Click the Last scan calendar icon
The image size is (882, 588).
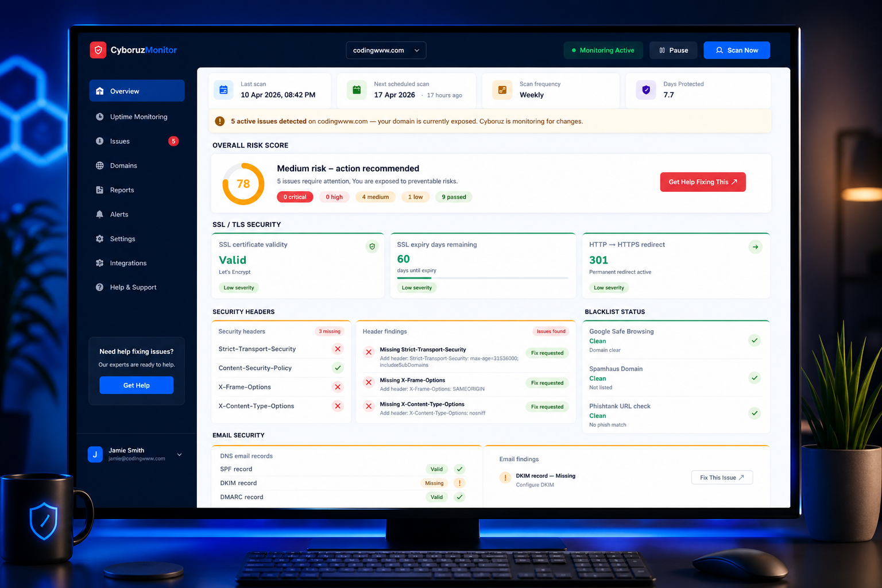click(x=223, y=90)
